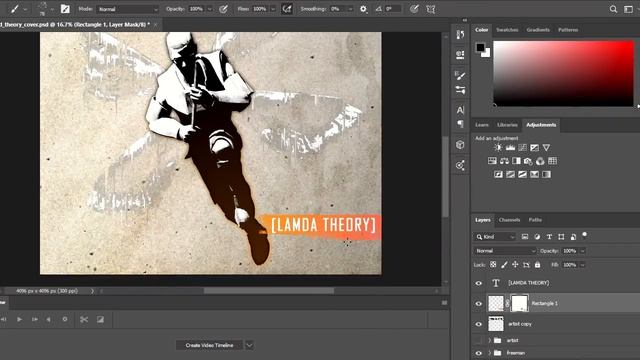Lock all padlock icon in Layers

(x=538, y=265)
